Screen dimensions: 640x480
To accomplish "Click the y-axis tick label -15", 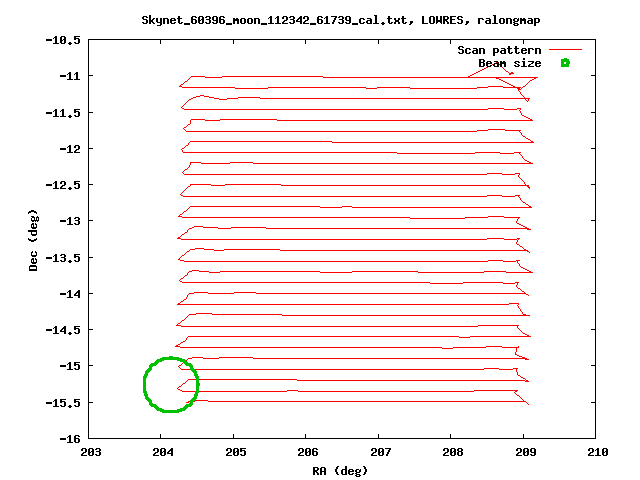I will [70, 366].
